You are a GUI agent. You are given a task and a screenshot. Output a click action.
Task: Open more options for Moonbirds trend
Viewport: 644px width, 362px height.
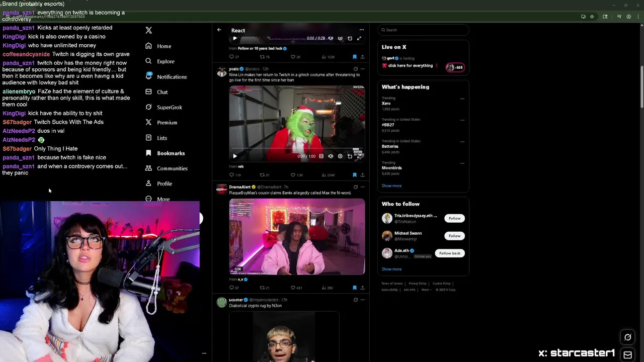(462, 163)
